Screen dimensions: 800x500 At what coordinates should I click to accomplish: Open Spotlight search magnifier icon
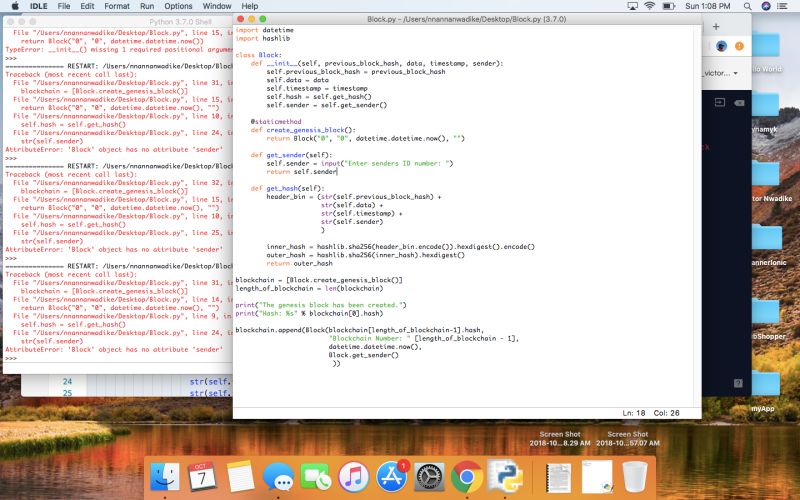(x=747, y=6)
